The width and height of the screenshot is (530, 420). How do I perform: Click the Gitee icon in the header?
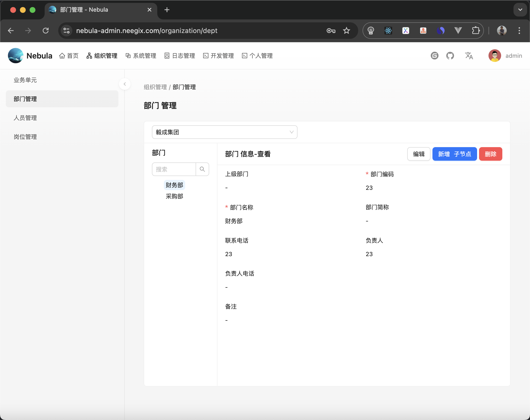pos(434,56)
